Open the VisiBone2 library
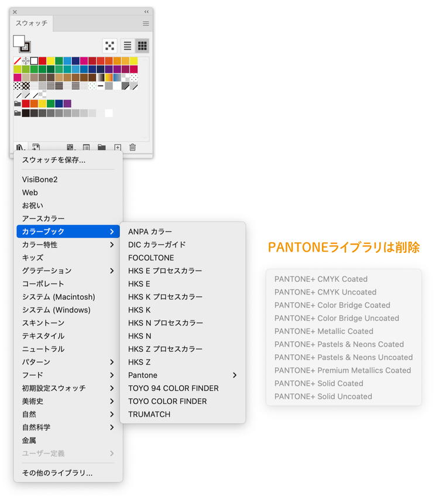Screen dimensions: 439x504 point(68,179)
